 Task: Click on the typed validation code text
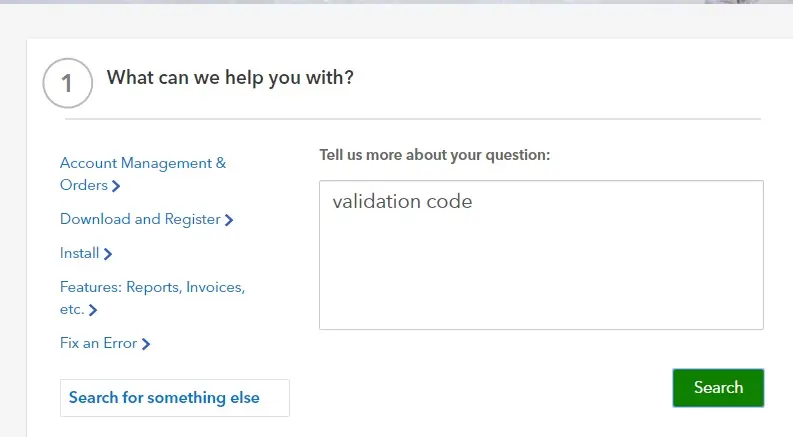[402, 201]
